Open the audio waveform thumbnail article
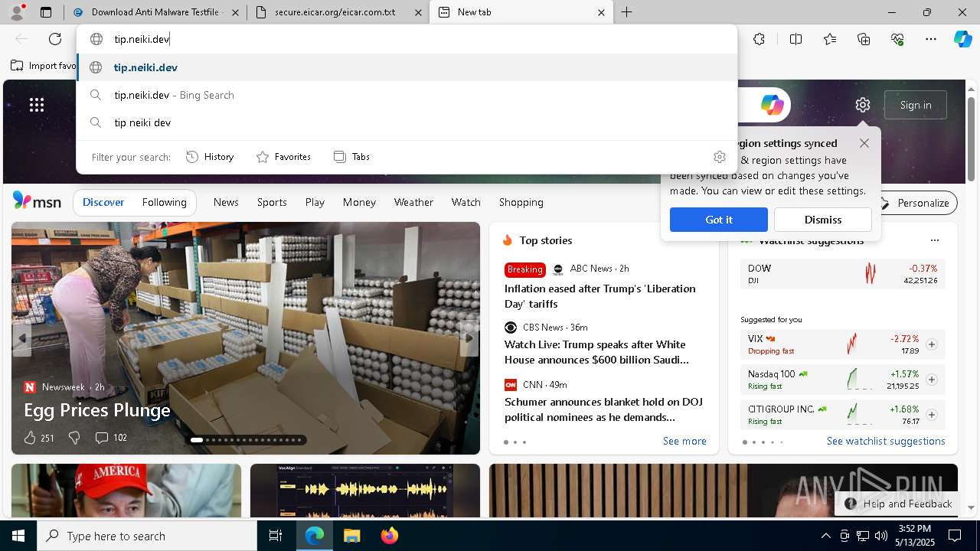This screenshot has width=980, height=551. click(365, 491)
